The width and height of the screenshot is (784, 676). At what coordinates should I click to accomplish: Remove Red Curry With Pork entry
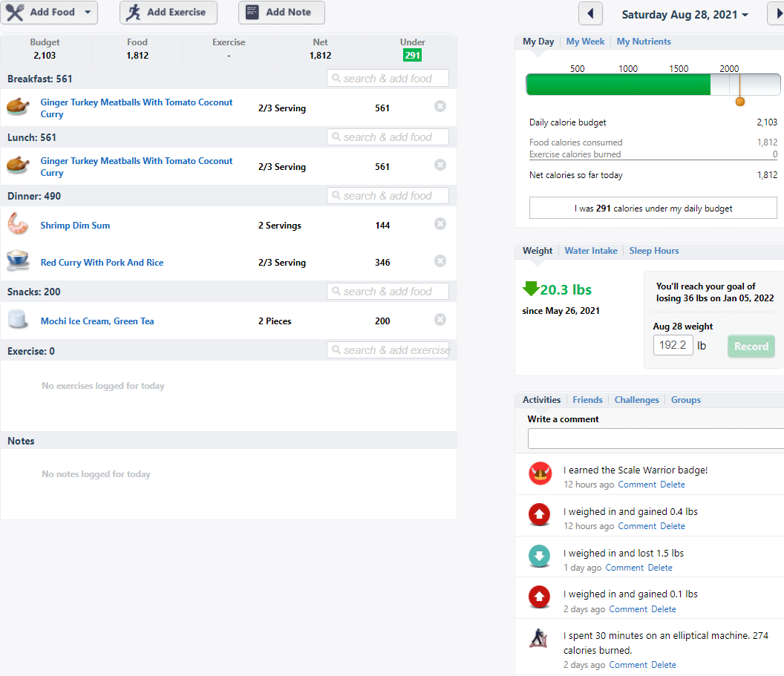coord(440,260)
